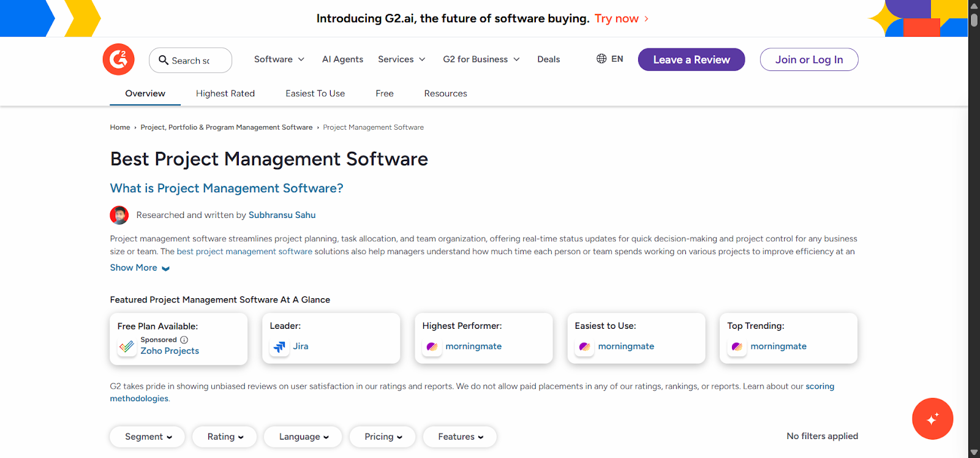The image size is (980, 458).
Task: Click Best Project Management Software heading
Action: tap(269, 159)
